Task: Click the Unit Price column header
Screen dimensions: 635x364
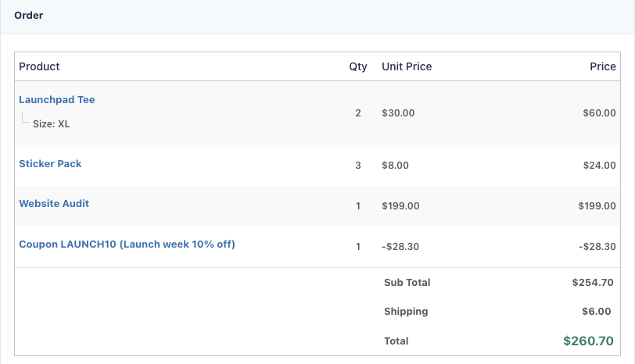Action: coord(407,66)
